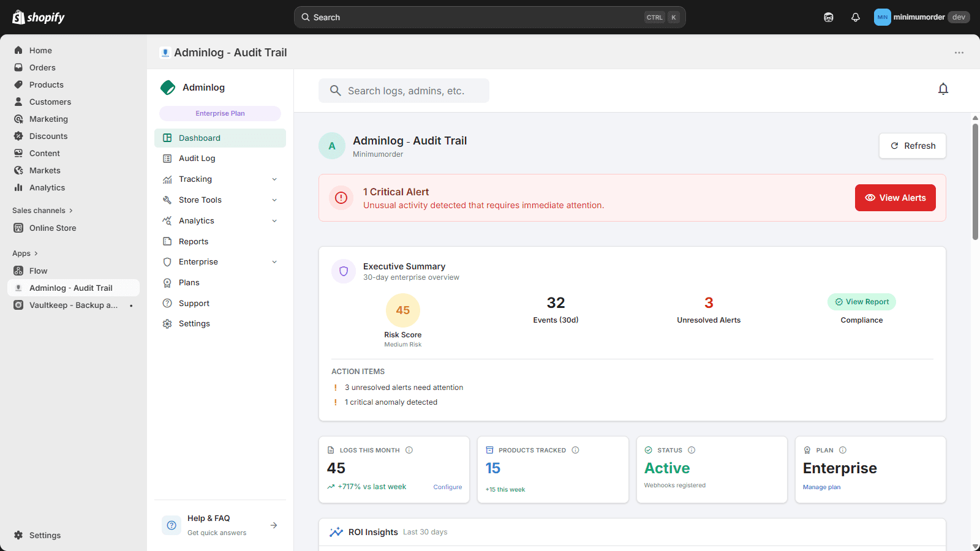Click the Home icon in Shopify sidebar

18,50
